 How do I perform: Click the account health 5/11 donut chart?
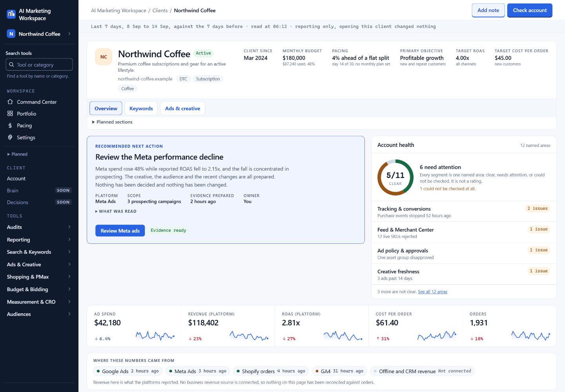tap(395, 178)
